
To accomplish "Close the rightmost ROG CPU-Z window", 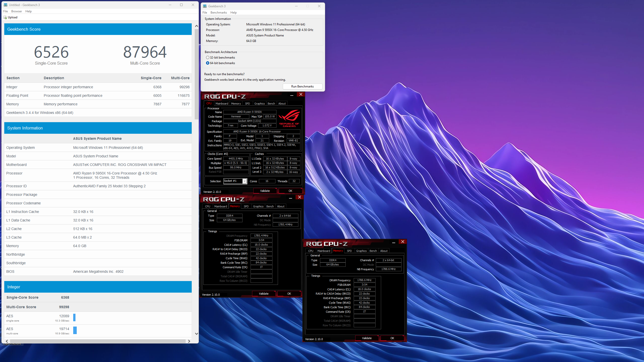I will (403, 242).
